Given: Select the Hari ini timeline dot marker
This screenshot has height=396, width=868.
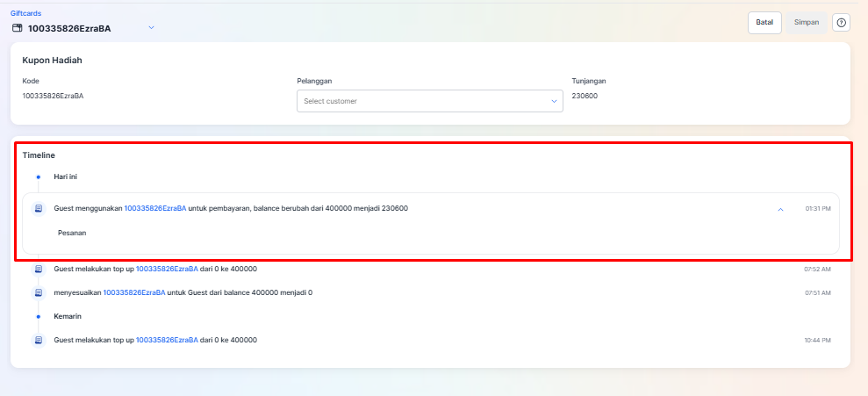Looking at the screenshot, I should (x=39, y=177).
